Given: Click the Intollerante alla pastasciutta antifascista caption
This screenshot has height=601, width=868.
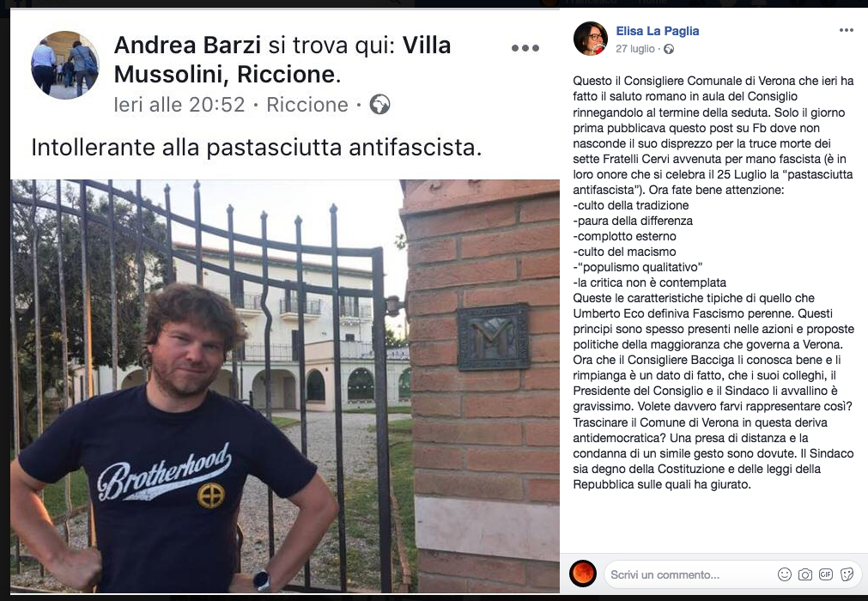Looking at the screenshot, I should (x=257, y=148).
